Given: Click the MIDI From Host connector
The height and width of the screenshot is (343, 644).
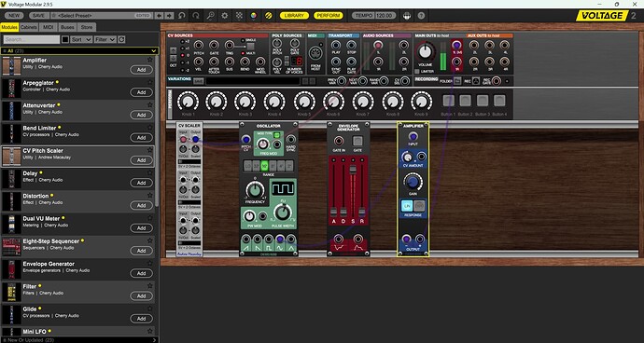Looking at the screenshot, I should click(x=315, y=53).
